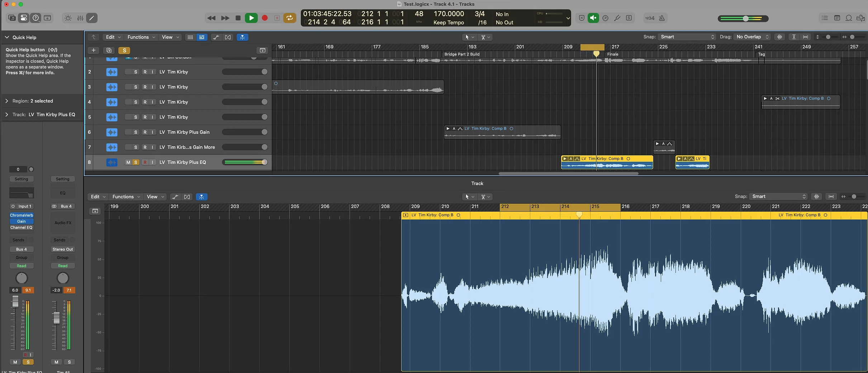868x373 pixels.
Task: Click the Rewind transport button
Action: tap(212, 18)
